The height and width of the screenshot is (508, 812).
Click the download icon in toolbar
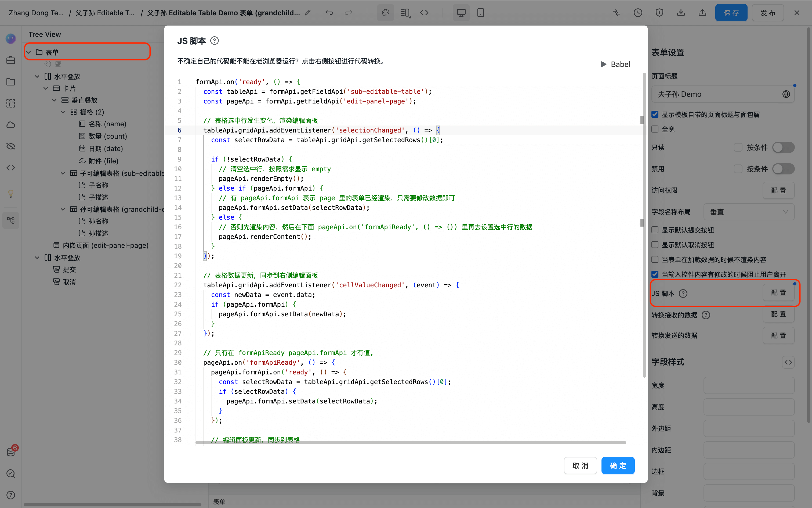pos(681,13)
